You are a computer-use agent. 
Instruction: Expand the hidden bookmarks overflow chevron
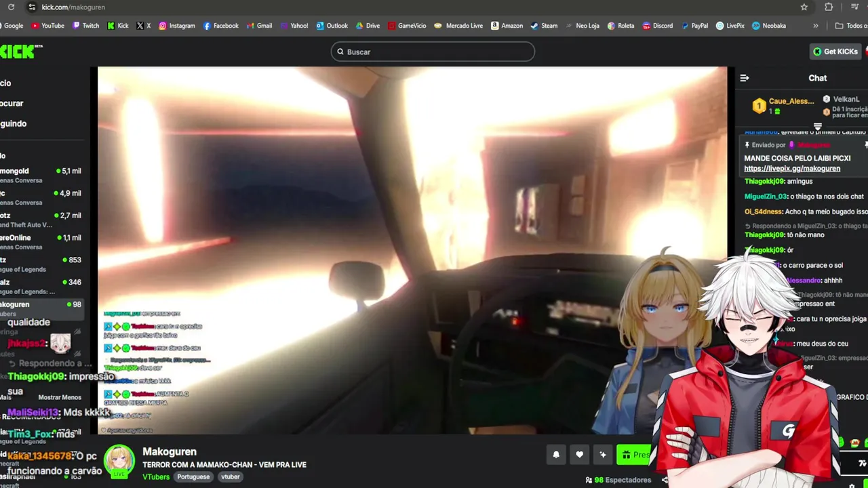(x=816, y=26)
